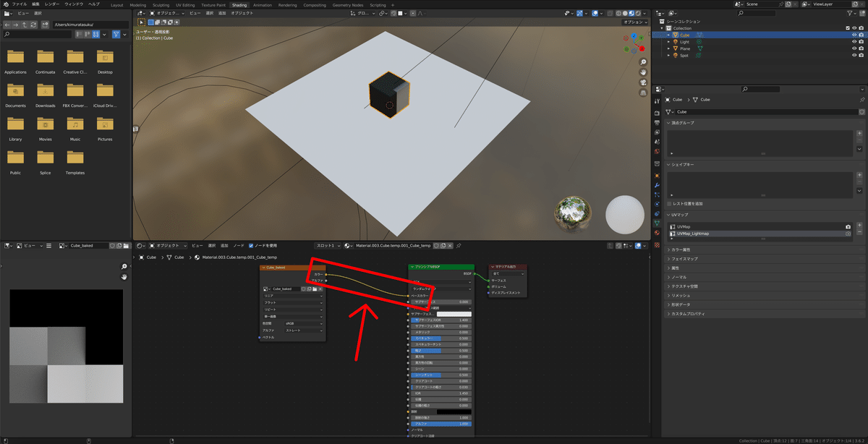This screenshot has width=868, height=444.
Task: Exclude Collection from view layer checkbox
Action: [847, 28]
